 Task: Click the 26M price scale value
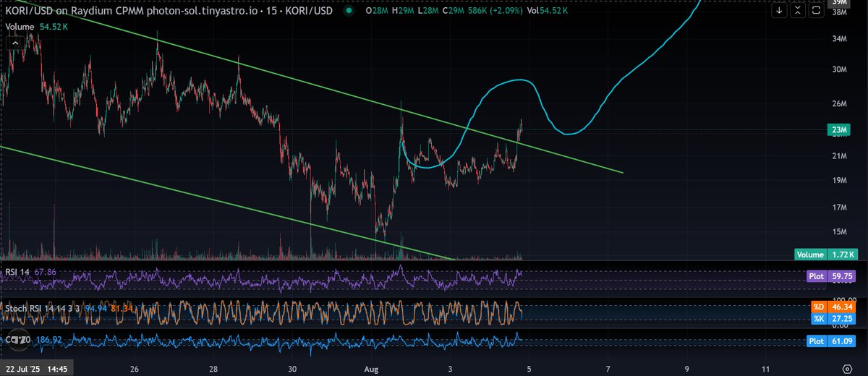839,104
